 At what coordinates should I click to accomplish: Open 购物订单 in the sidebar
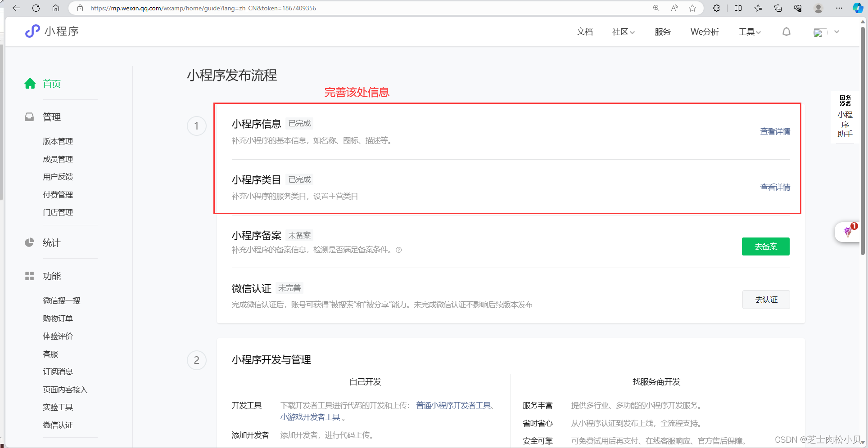coord(58,318)
